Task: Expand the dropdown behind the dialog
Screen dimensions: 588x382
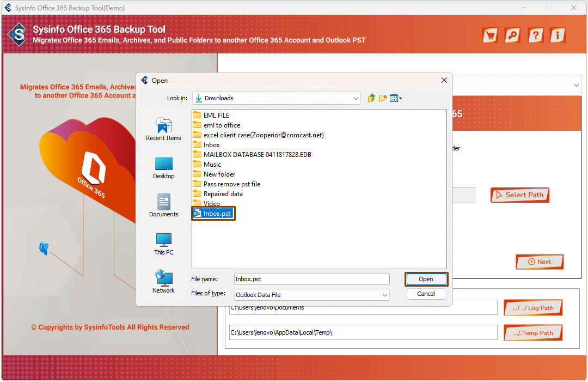Action: coord(577,86)
